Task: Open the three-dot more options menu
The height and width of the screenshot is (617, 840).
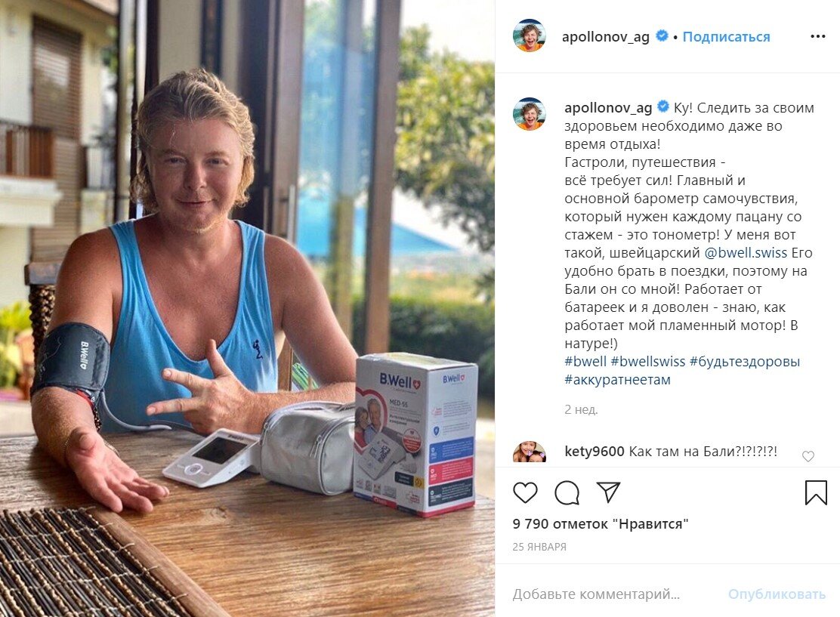Action: coord(817,36)
